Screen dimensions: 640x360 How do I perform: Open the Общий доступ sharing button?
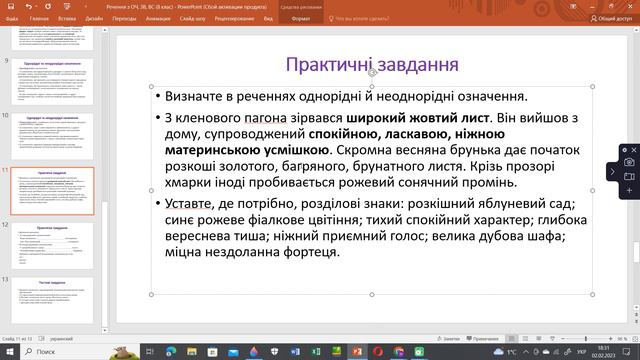pos(611,19)
